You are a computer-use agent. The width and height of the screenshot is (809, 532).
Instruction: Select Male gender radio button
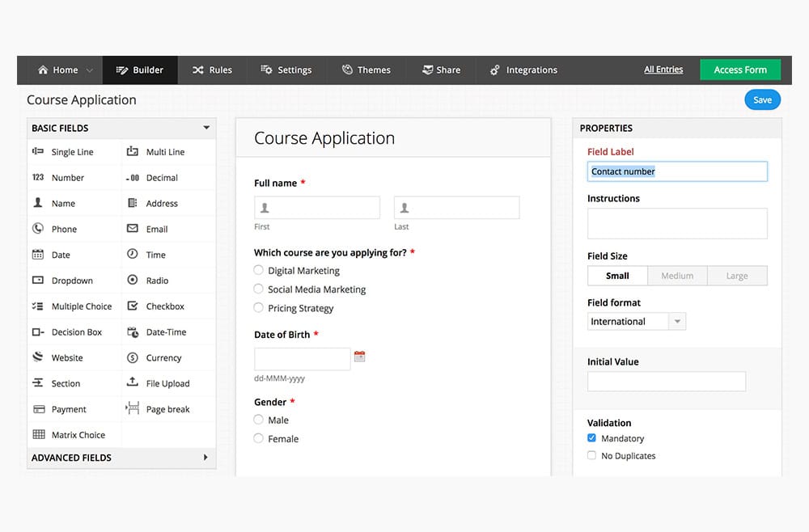click(x=259, y=420)
